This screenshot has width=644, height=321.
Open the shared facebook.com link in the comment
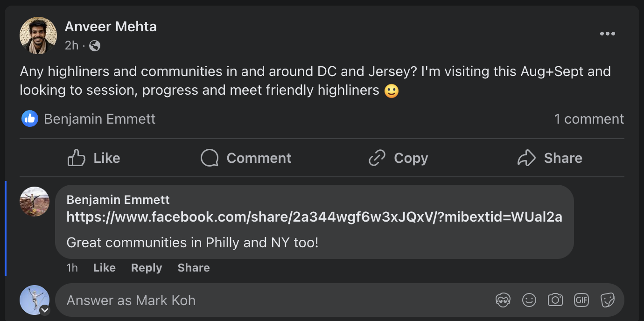[x=314, y=217]
